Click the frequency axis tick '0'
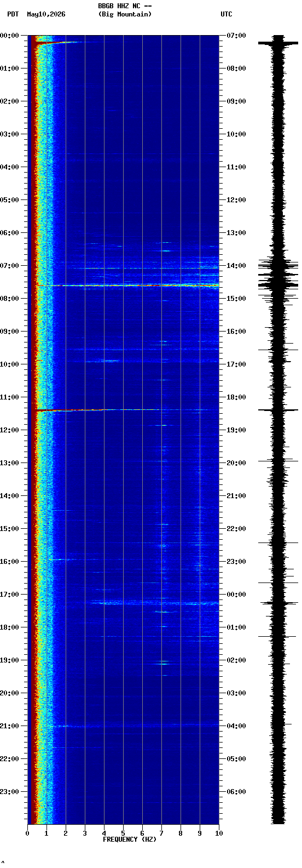 click(27, 833)
